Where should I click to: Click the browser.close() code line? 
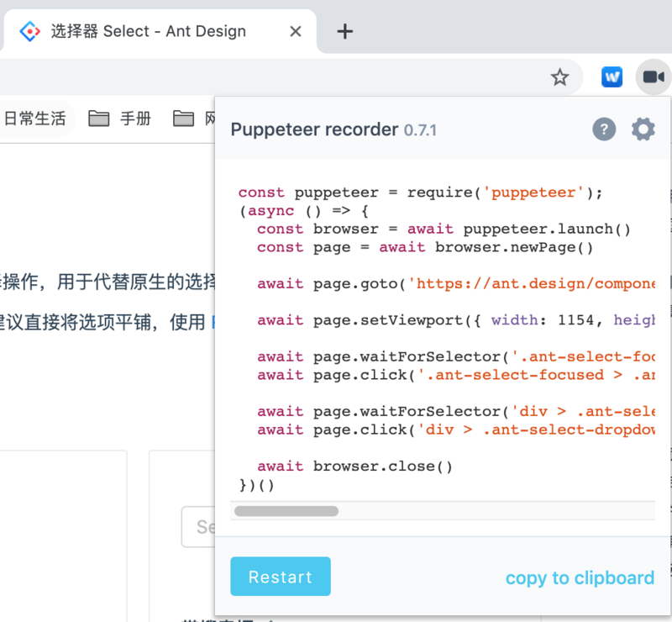(354, 466)
